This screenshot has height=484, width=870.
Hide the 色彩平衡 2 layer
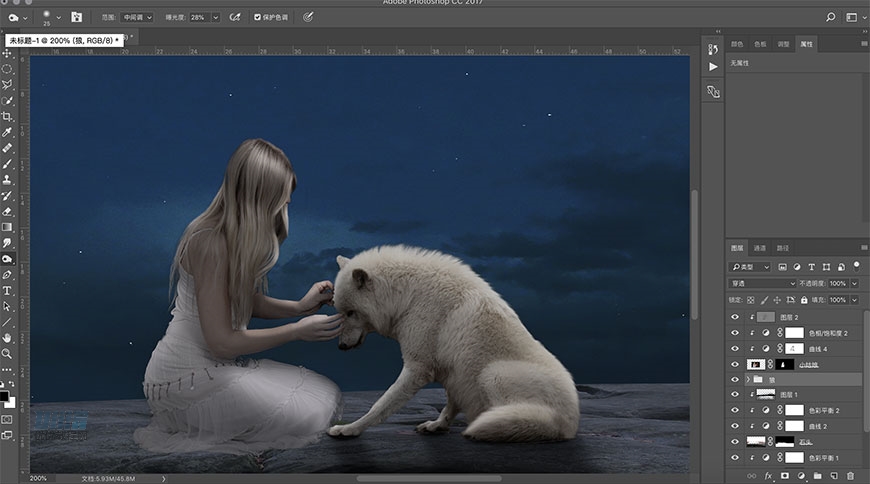pos(735,410)
